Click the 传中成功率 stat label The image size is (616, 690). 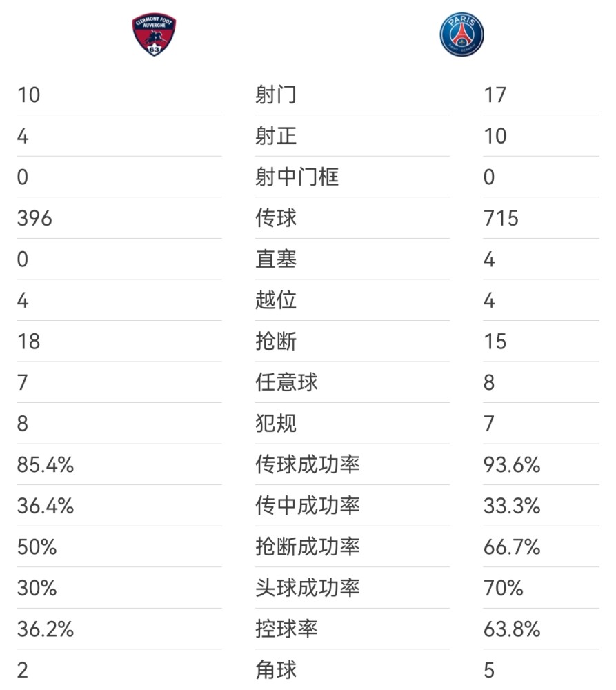tap(308, 505)
